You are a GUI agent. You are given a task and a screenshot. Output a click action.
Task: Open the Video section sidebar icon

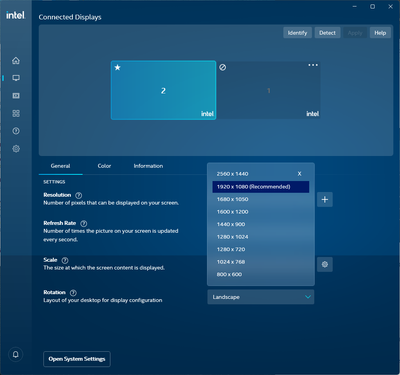[16, 96]
